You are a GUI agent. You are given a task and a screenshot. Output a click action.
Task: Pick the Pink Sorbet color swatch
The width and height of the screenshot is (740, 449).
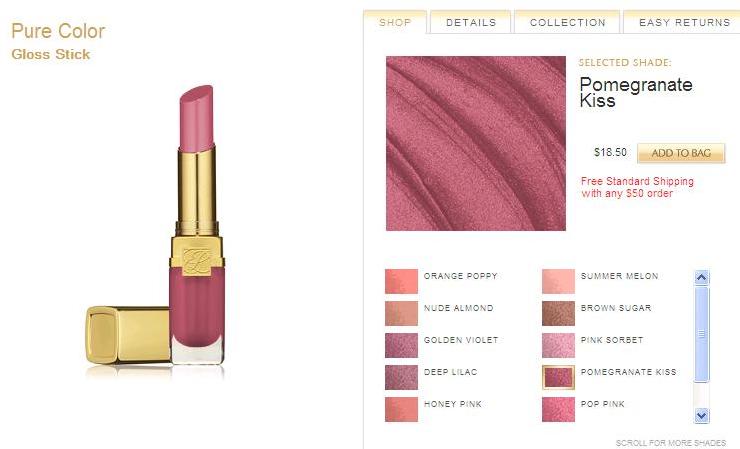(558, 346)
